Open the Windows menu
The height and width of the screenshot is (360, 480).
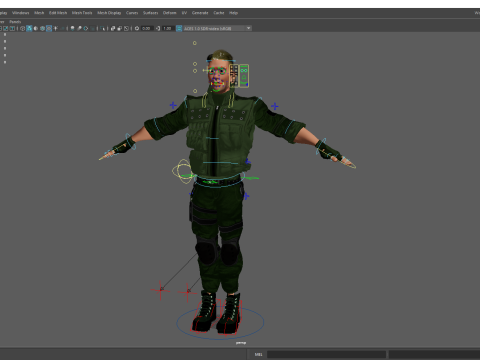click(x=20, y=13)
